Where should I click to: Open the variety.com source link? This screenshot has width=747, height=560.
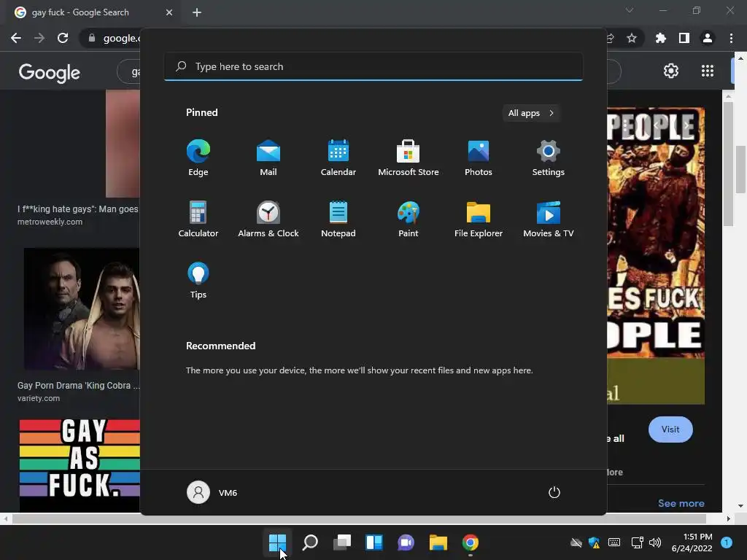click(39, 399)
